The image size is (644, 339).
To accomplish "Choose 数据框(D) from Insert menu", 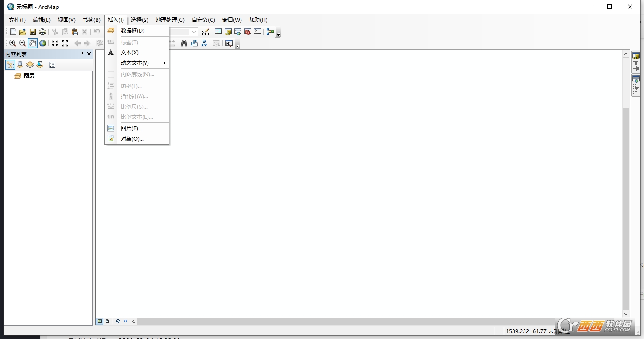I will pos(137,31).
